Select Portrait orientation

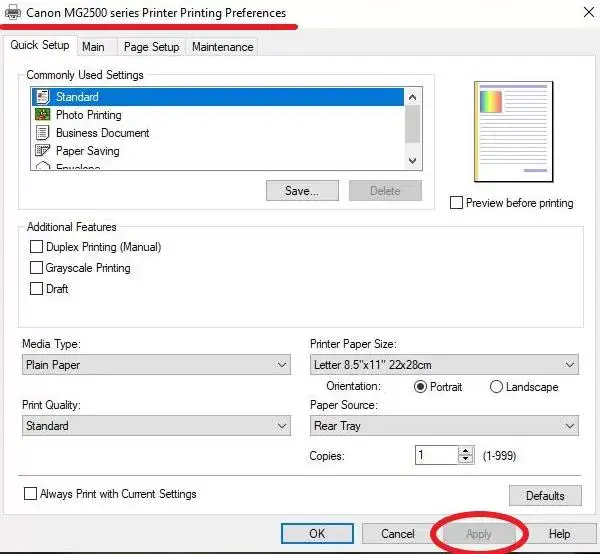(x=420, y=387)
